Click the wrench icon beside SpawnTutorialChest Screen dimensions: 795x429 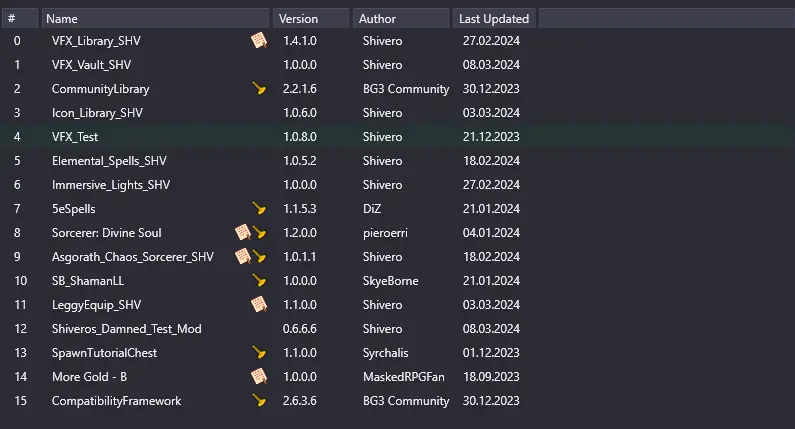click(x=259, y=352)
